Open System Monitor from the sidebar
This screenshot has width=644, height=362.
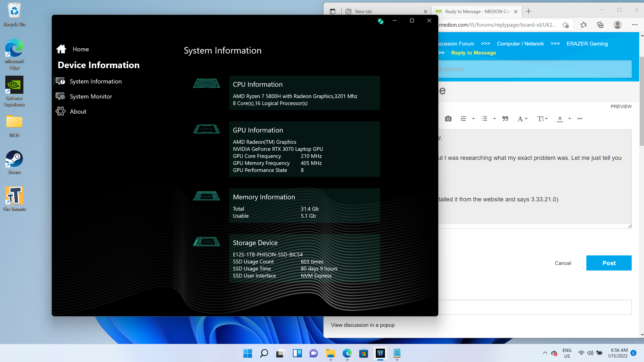coord(91,97)
